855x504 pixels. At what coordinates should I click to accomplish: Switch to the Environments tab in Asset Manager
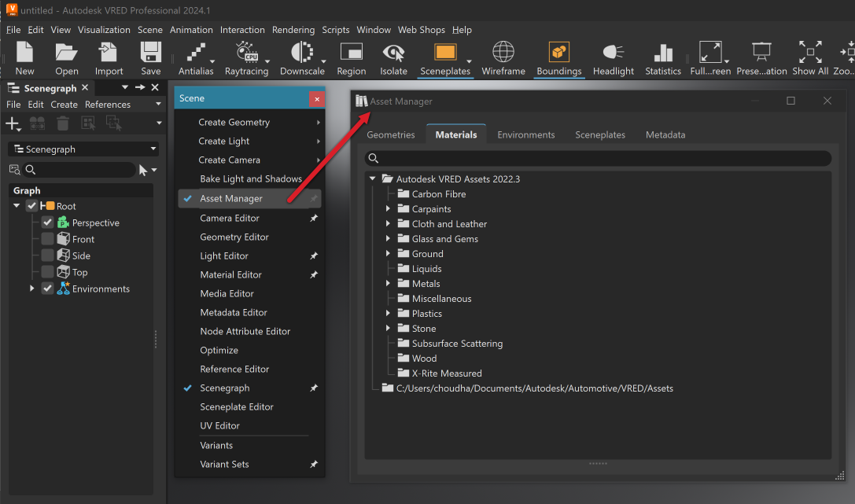tap(525, 134)
